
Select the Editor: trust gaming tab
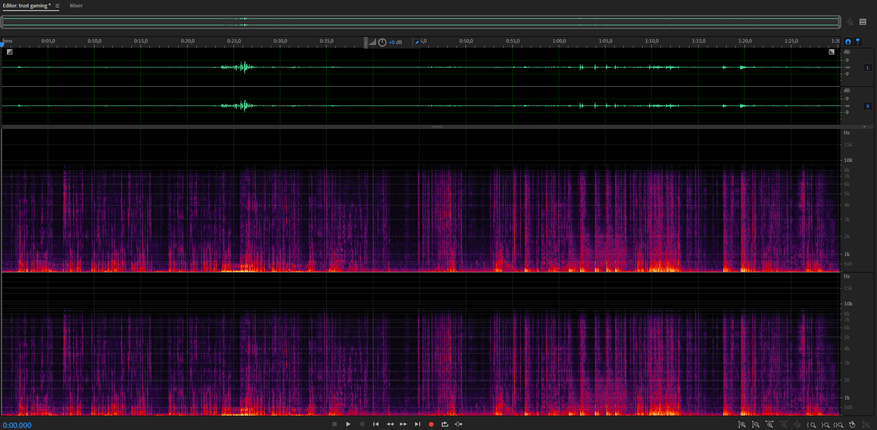(x=26, y=6)
